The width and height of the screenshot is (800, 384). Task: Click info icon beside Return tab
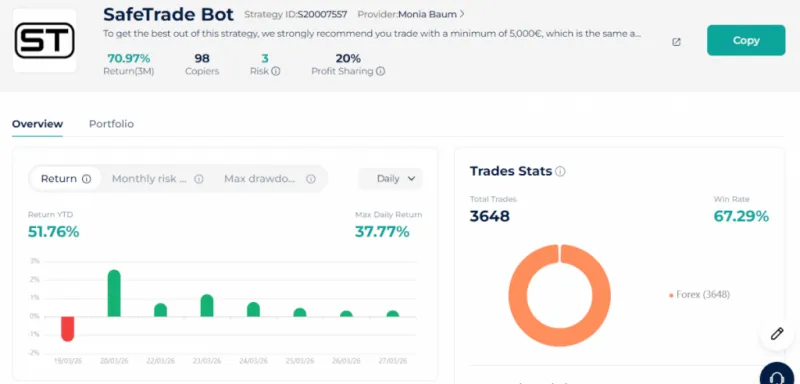pos(87,179)
